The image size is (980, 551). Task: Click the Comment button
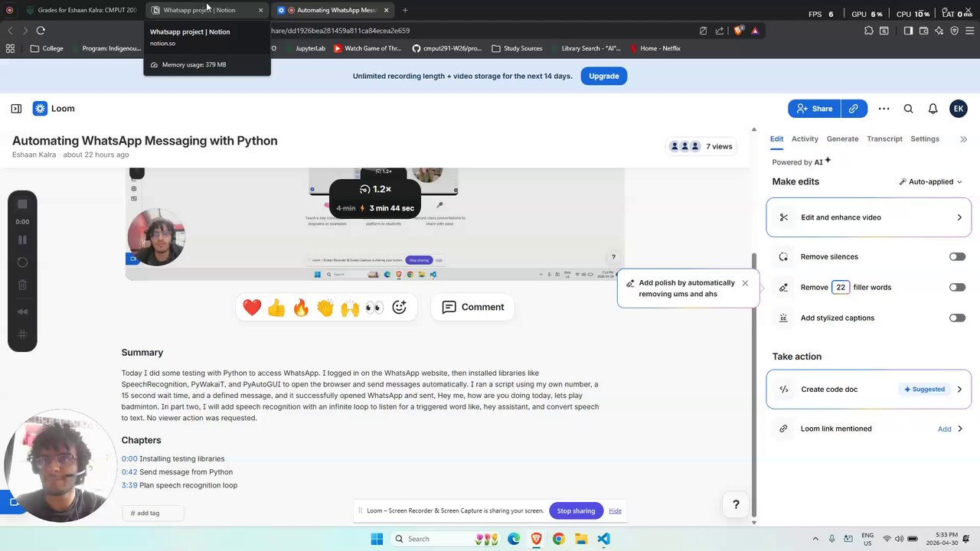472,308
